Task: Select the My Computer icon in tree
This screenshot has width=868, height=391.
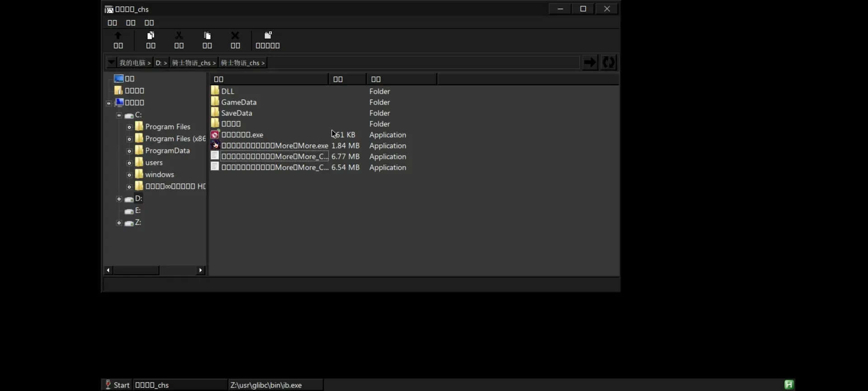Action: tap(119, 102)
